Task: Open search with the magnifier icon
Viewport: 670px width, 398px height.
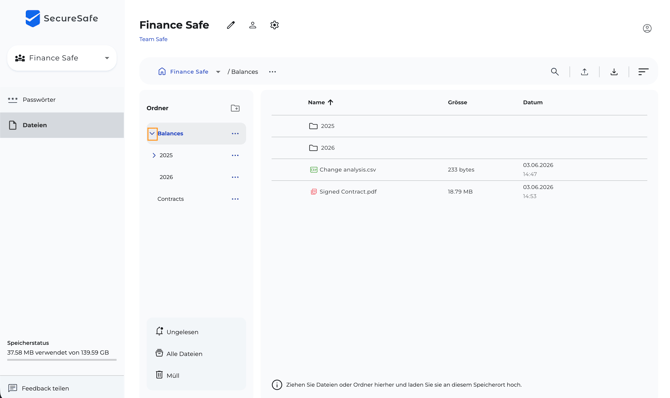Action: [555, 72]
